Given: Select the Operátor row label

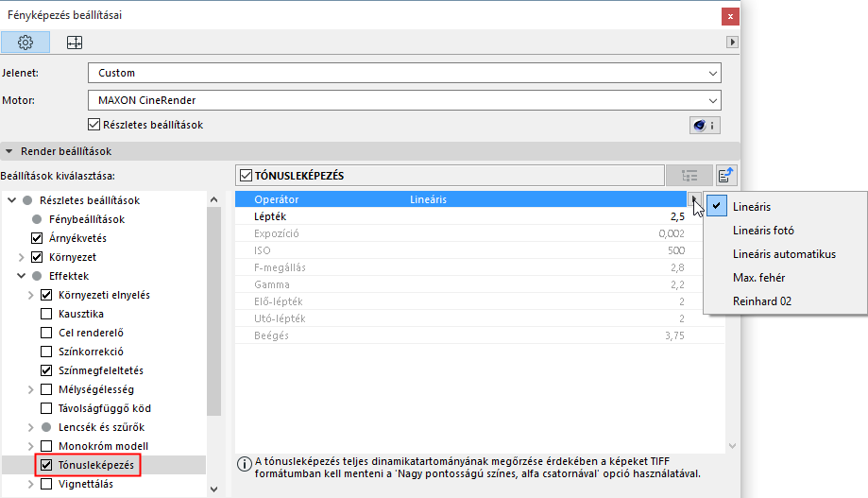Looking at the screenshot, I should (276, 199).
